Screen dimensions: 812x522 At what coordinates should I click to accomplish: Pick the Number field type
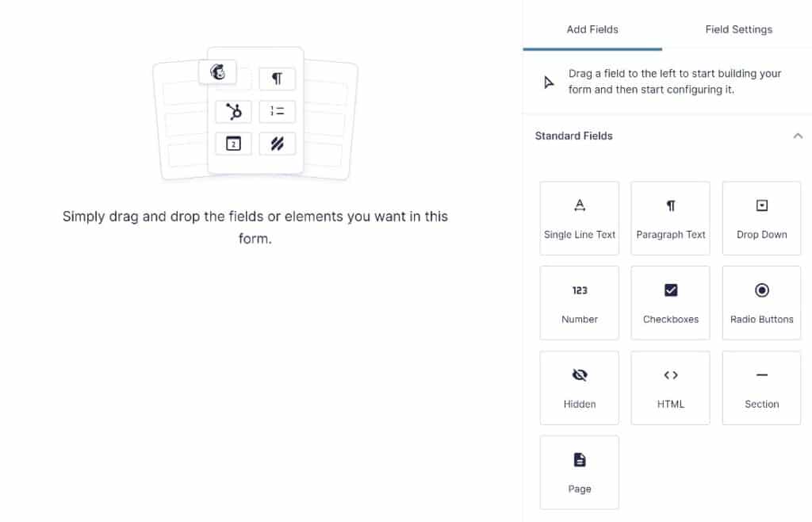click(x=579, y=302)
